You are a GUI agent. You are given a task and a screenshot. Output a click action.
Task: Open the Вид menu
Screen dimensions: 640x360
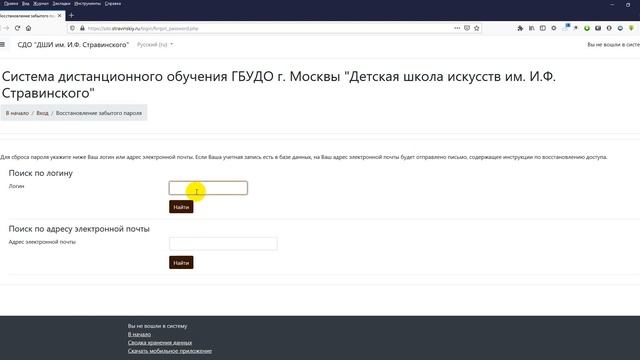click(x=25, y=3)
